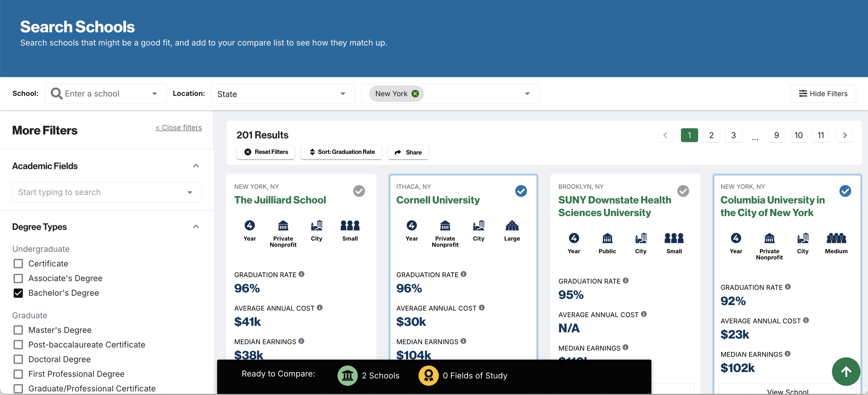Click the 4 Year icon on Columbia card
The height and width of the screenshot is (395, 868).
[736, 238]
